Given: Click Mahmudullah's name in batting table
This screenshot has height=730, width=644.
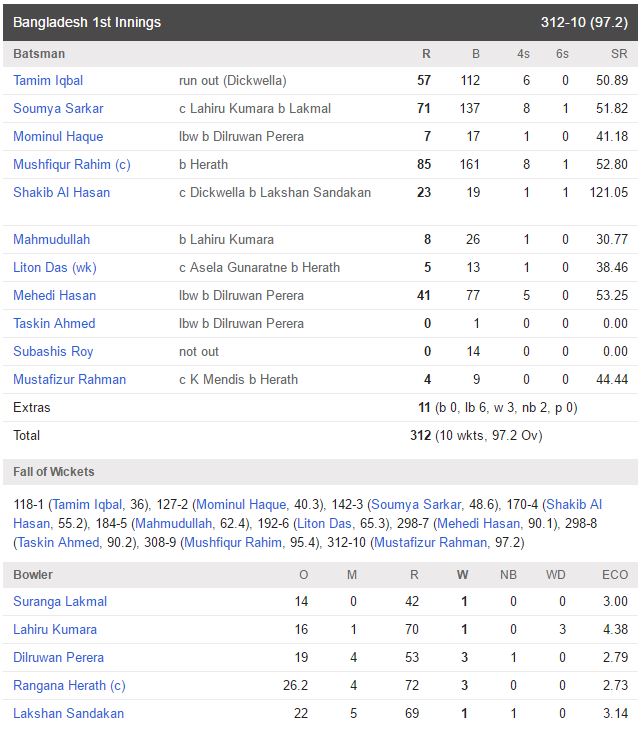Looking at the screenshot, I should coord(51,239).
